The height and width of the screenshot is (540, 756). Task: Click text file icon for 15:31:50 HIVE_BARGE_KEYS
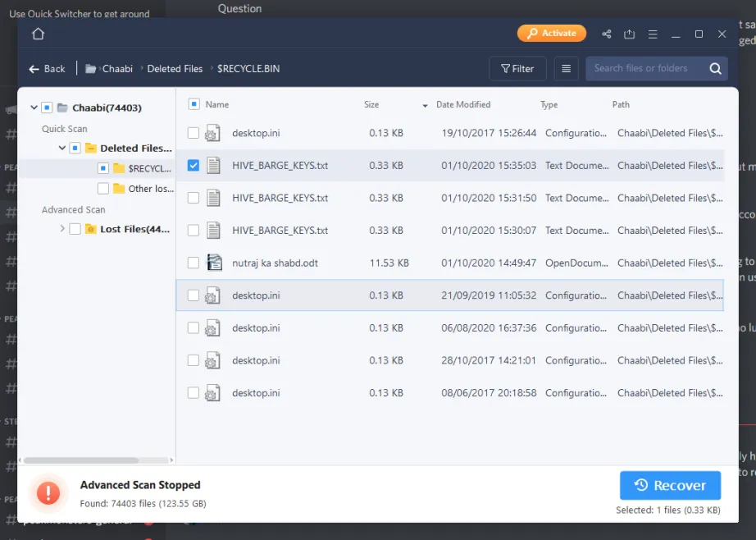213,198
